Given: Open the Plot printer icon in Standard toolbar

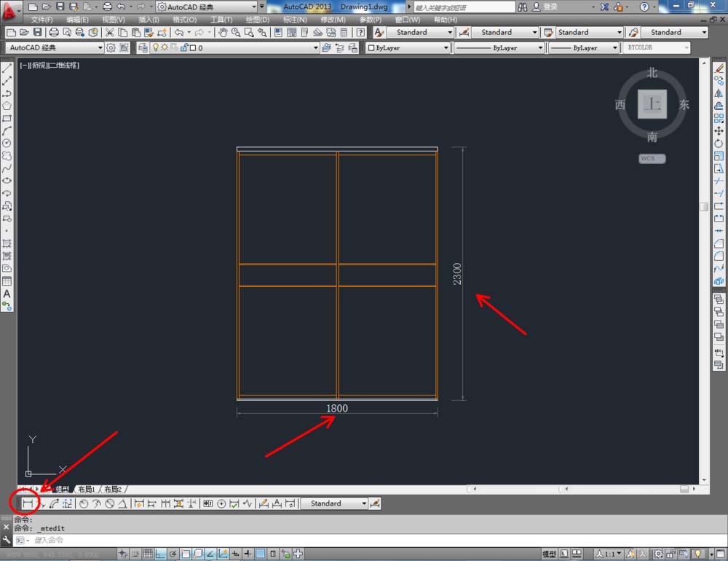Looking at the screenshot, I should tap(54, 32).
